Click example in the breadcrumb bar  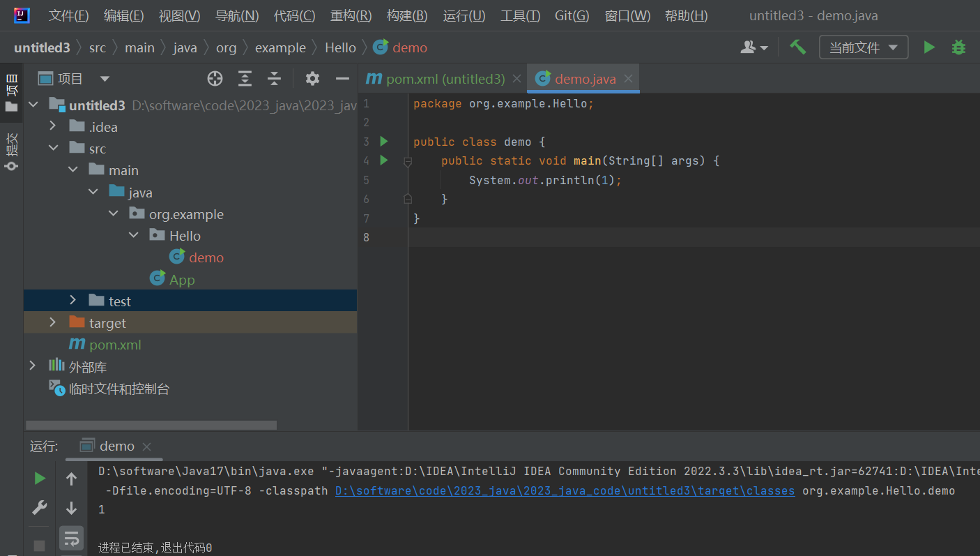(x=280, y=47)
